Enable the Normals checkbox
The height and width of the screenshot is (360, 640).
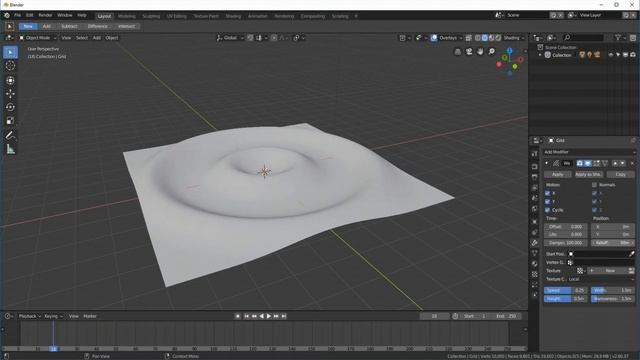594,185
